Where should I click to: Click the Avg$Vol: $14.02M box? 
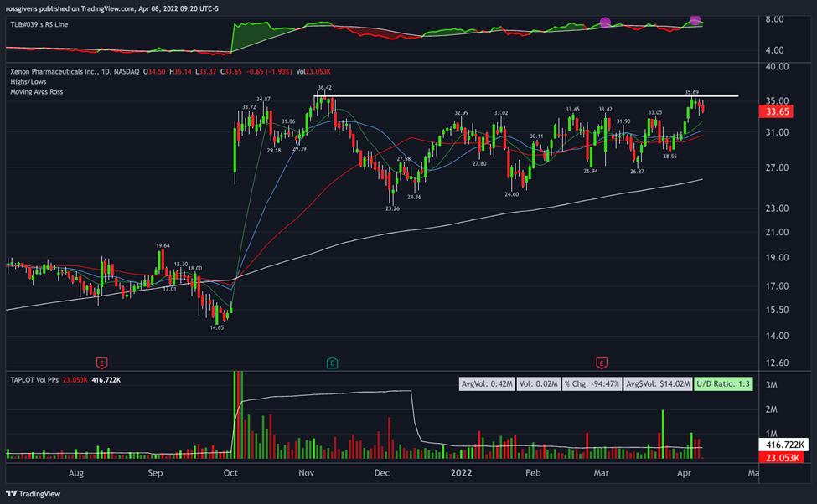658,384
